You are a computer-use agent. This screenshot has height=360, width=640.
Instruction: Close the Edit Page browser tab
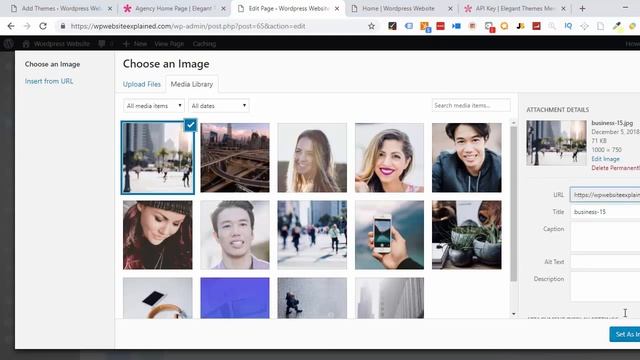pos(337,8)
